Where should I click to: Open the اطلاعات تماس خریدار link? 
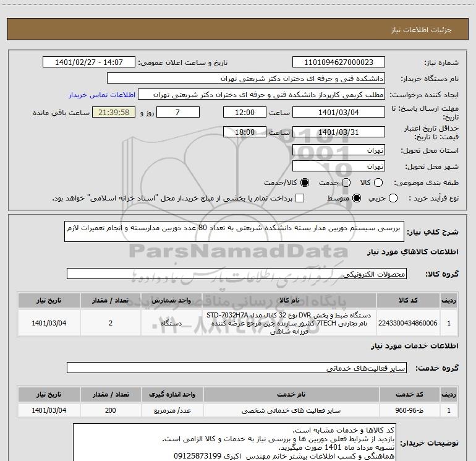click(102, 95)
